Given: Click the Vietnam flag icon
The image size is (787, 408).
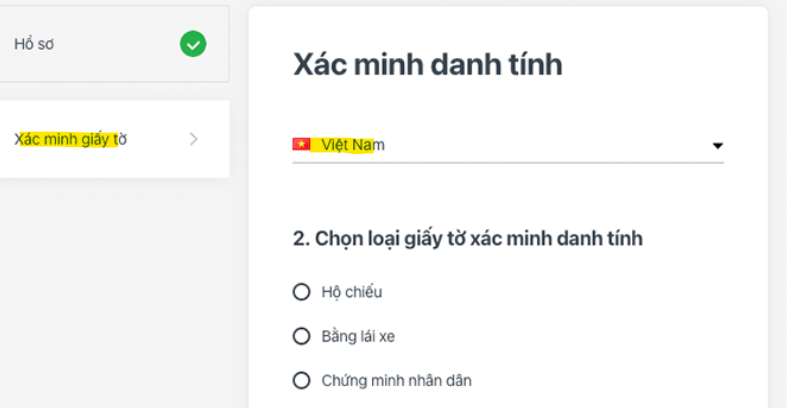Looking at the screenshot, I should pyautogui.click(x=301, y=145).
